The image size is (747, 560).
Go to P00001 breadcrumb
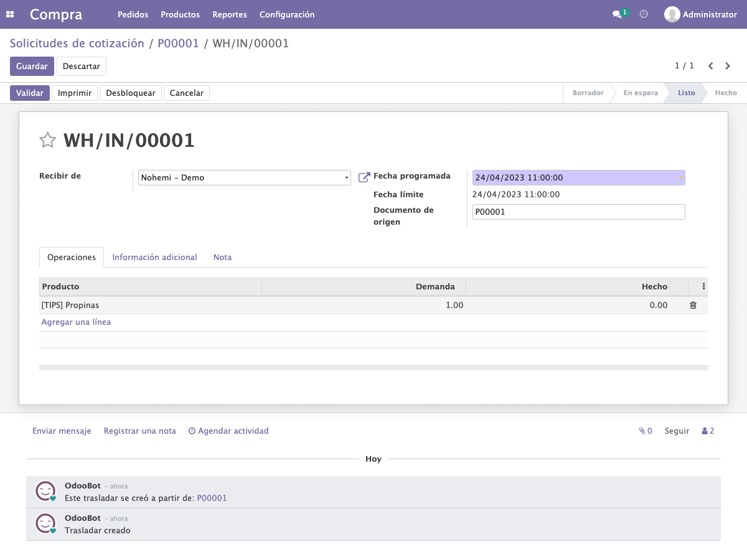[178, 44]
